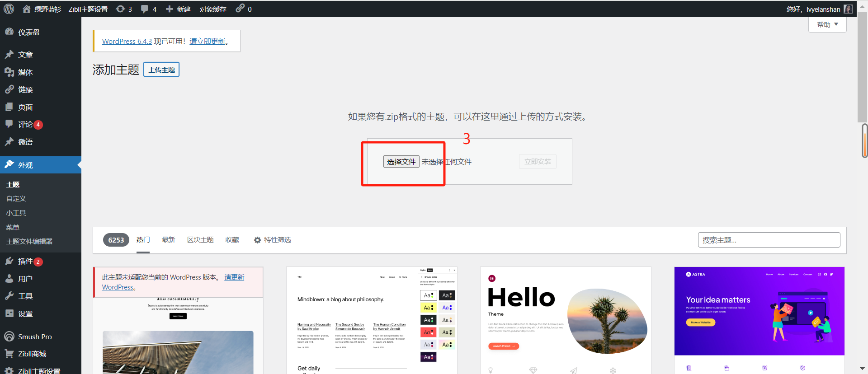Open 链接 links menu

25,89
